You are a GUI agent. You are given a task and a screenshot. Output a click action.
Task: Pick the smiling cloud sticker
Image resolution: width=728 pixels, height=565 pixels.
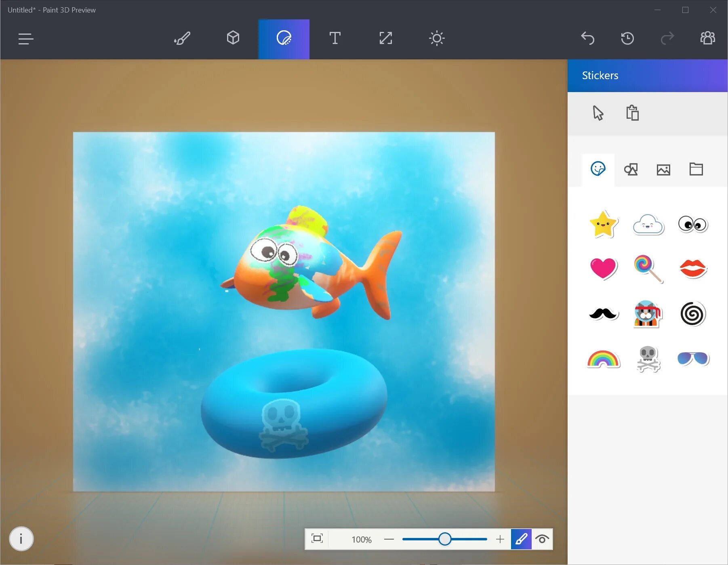648,225
